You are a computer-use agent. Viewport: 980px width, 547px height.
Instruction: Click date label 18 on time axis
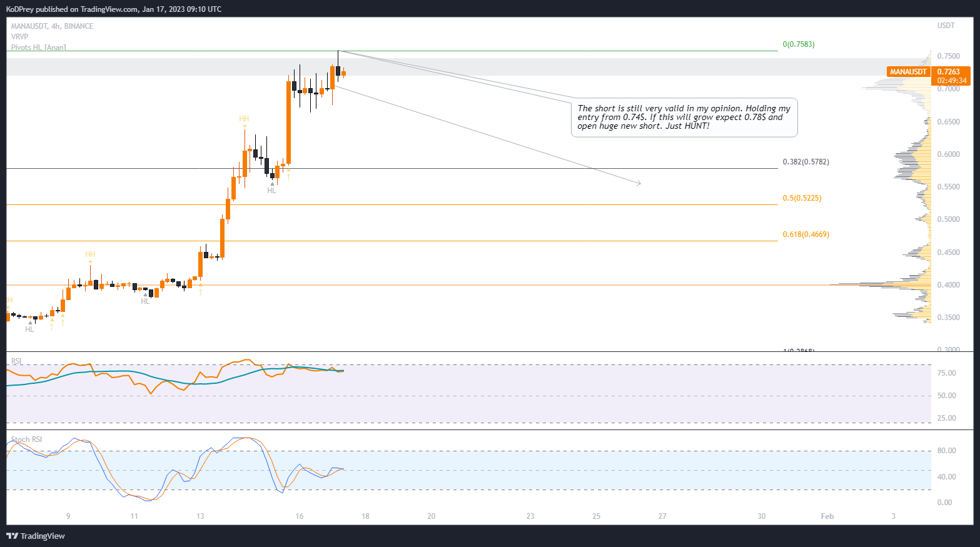pos(365,516)
